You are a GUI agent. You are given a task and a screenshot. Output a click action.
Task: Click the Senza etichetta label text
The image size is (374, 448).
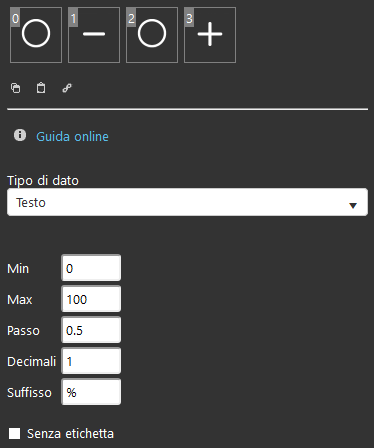pos(70,434)
